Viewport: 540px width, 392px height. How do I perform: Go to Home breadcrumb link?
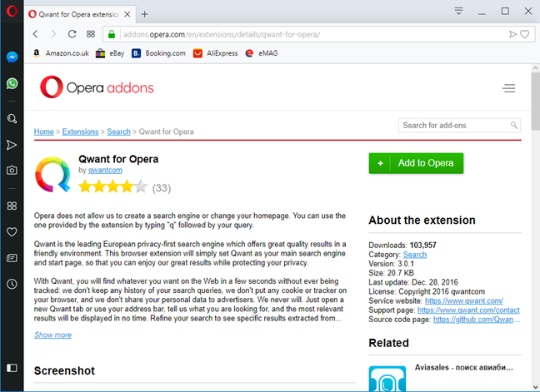[x=43, y=131]
